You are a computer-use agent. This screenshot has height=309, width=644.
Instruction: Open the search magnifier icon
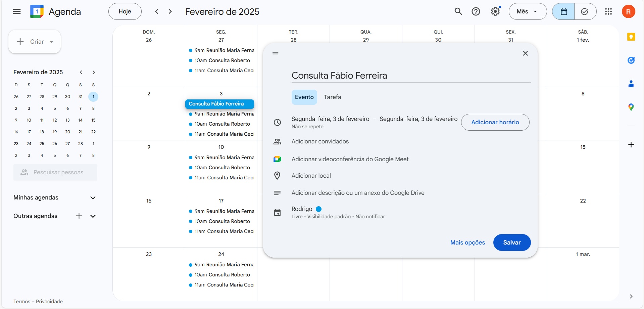click(x=458, y=11)
